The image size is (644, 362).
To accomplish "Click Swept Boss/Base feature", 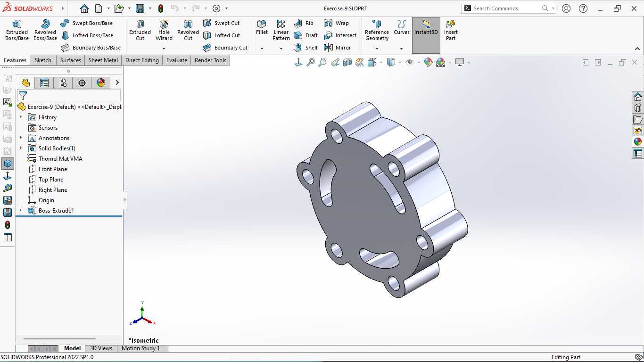I will (x=87, y=23).
